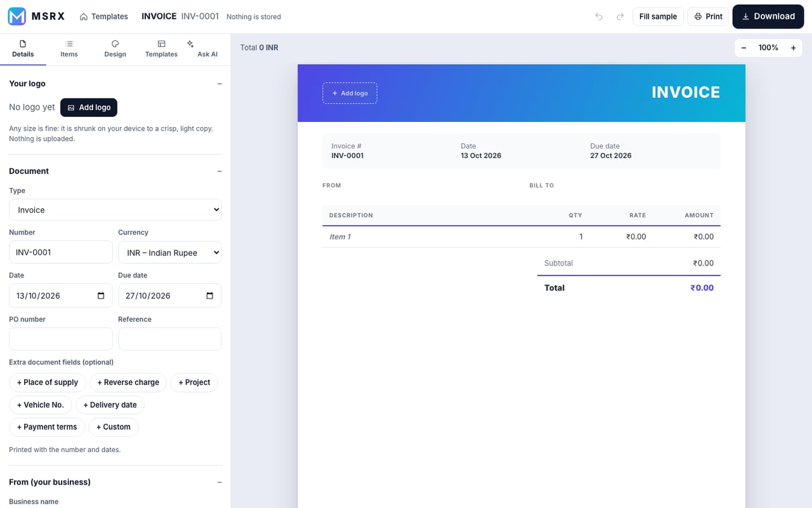Click the 13 Oct 2026 date text
812x508 pixels.
click(x=481, y=156)
